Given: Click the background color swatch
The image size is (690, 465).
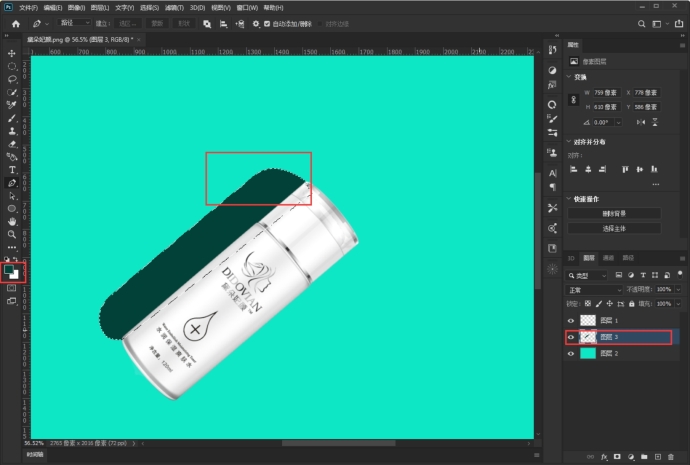Looking at the screenshot, I should point(15,275).
